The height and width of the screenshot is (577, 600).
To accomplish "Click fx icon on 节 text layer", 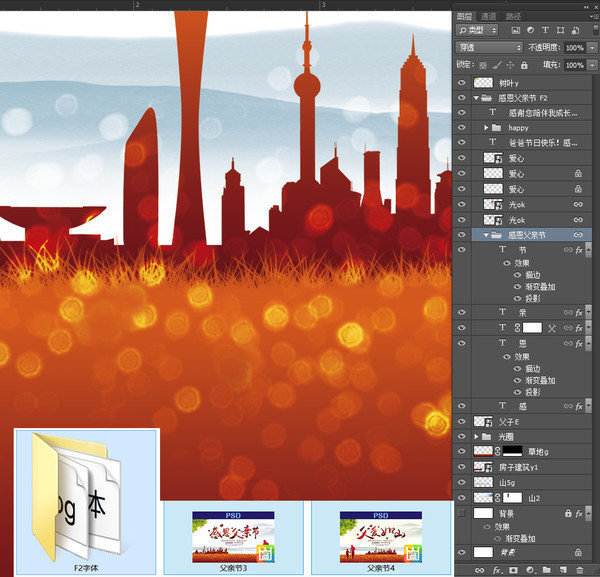I will point(579,250).
